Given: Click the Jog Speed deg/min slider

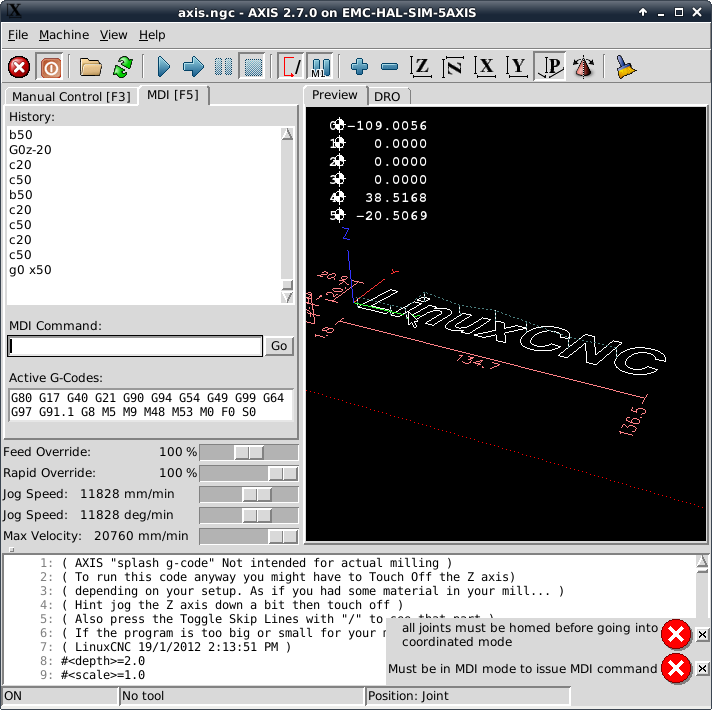Looking at the screenshot, I should pos(249,516).
